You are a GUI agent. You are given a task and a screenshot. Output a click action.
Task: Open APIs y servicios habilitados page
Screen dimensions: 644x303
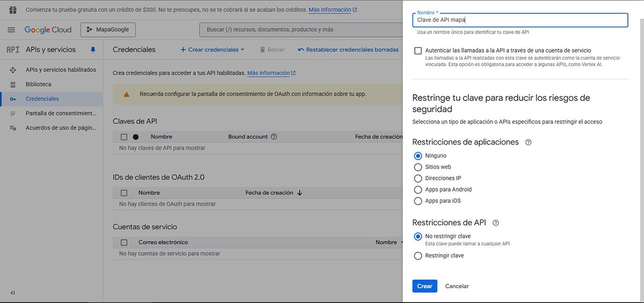click(x=61, y=70)
